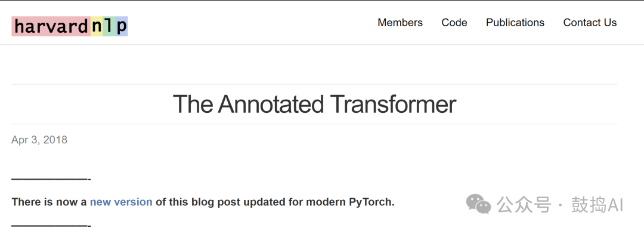Click the 公众号 watermark text
Viewport: 644px width, 231px height.
pyautogui.click(x=524, y=205)
